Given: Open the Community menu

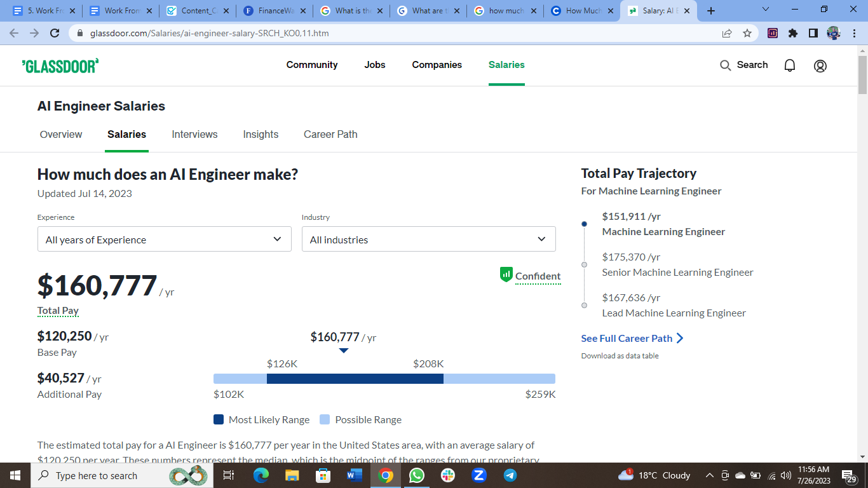Looking at the screenshot, I should (x=312, y=65).
